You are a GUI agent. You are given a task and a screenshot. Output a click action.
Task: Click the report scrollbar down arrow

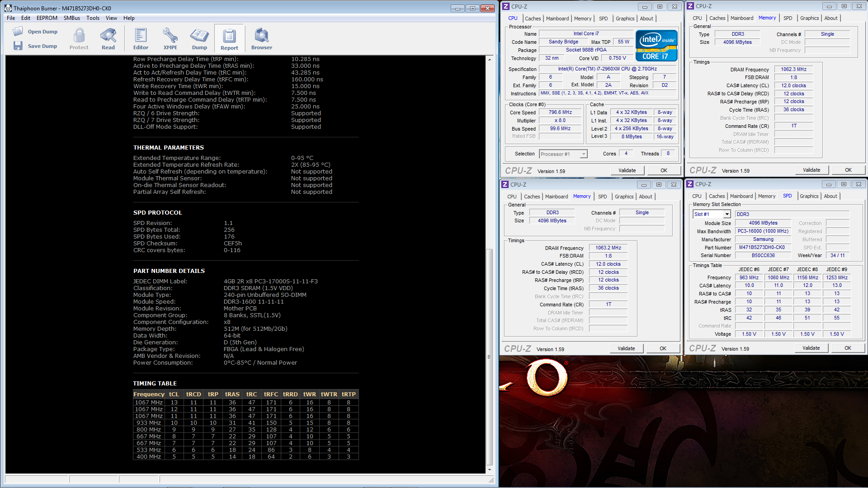[489, 470]
